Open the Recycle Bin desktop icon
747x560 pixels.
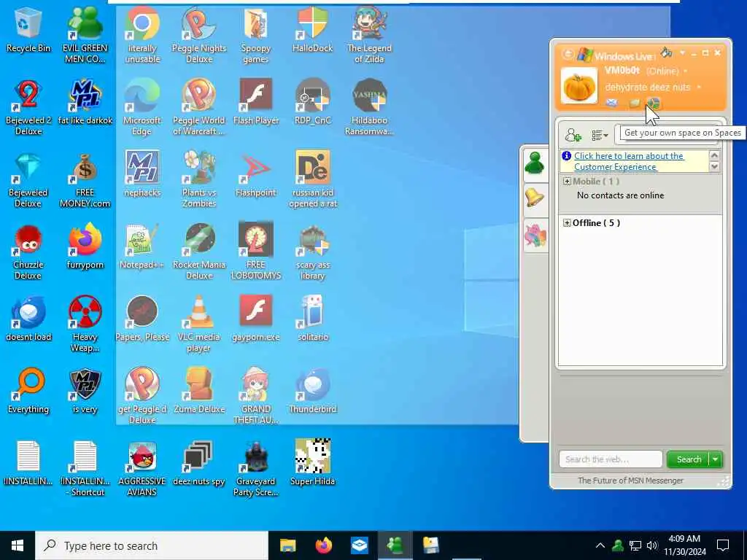28,31
